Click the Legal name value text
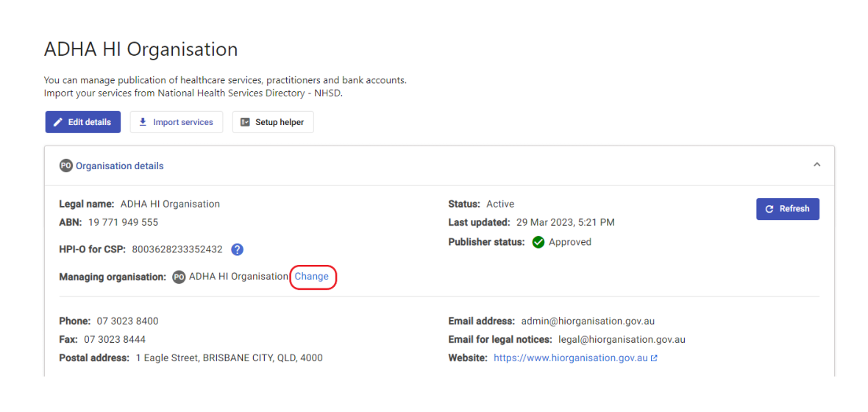The image size is (868, 412). [x=170, y=204]
